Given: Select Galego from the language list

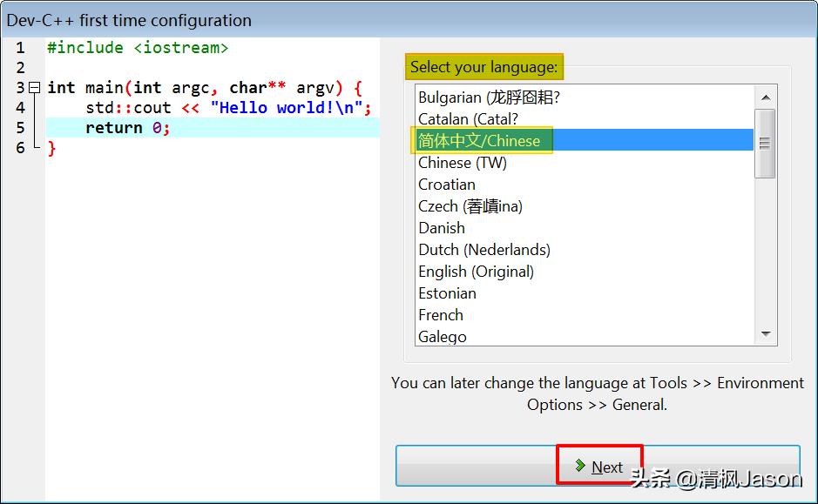Looking at the screenshot, I should tap(443, 337).
